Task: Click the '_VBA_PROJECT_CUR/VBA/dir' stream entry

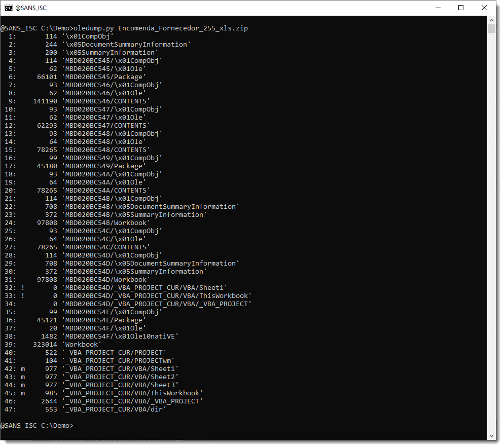Action: point(114,409)
